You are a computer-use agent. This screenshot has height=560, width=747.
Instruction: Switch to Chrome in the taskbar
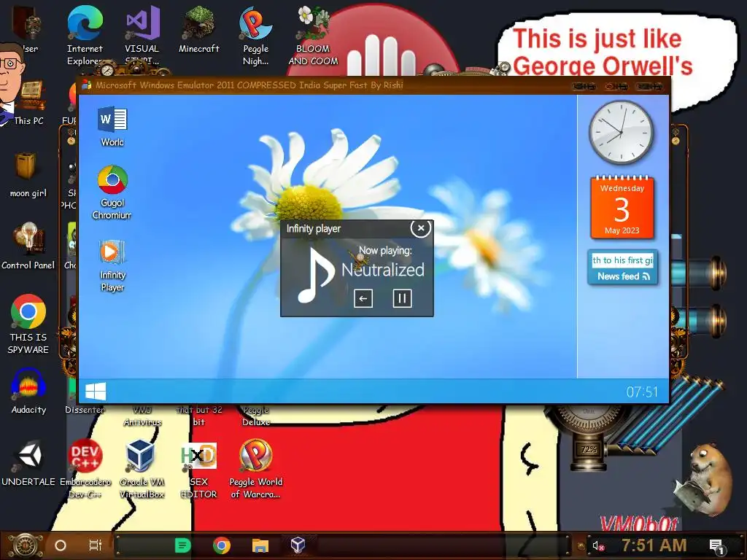(222, 545)
